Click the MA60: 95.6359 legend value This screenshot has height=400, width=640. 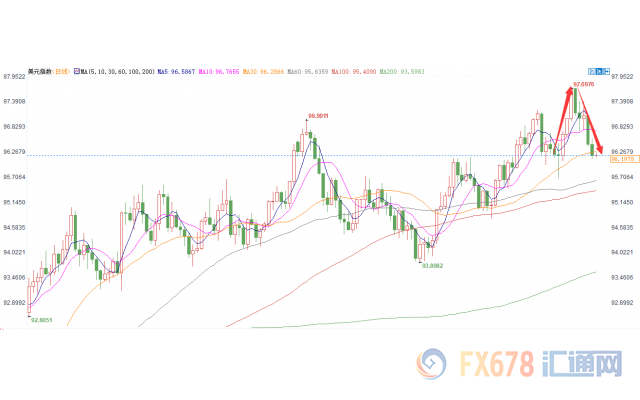coord(308,72)
